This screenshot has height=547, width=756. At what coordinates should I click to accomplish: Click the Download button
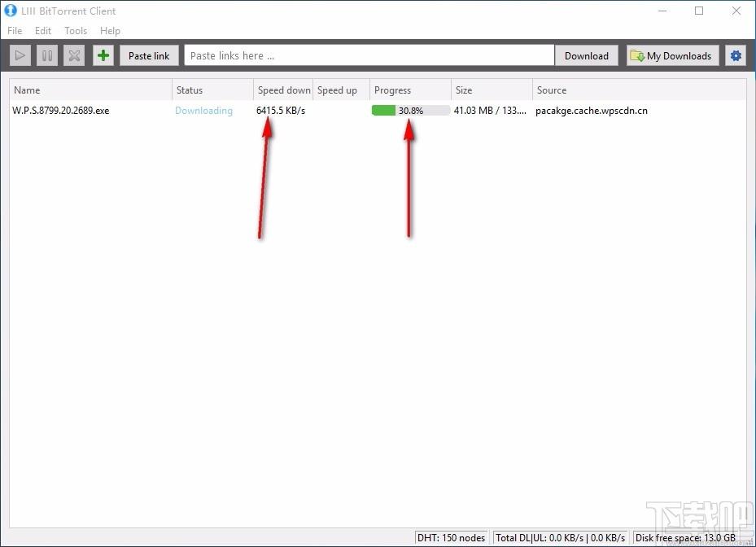586,55
